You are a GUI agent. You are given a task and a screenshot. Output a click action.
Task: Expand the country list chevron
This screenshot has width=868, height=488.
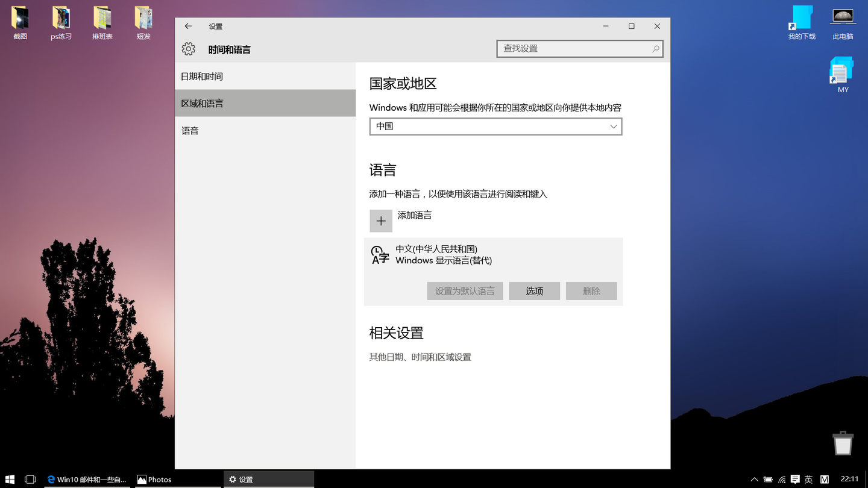tap(613, 127)
